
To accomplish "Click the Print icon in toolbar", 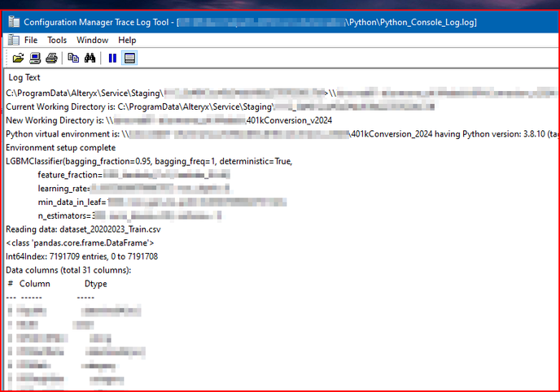I will 51,58.
